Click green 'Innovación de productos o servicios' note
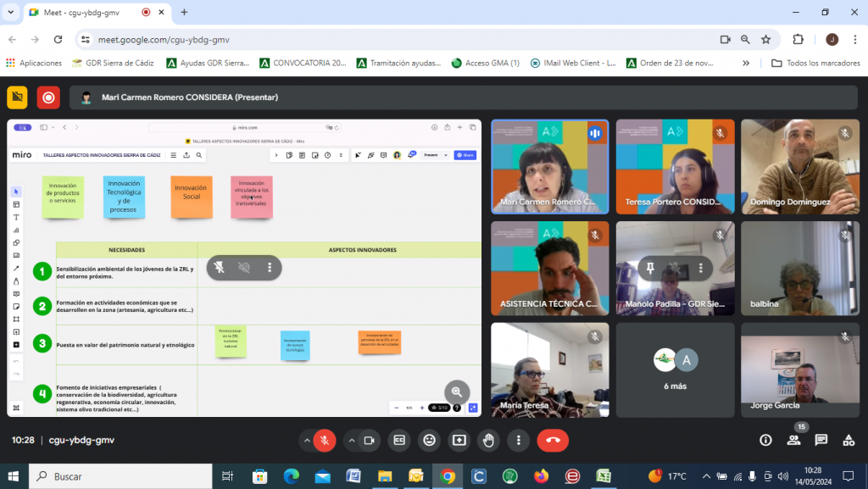The image size is (868, 489). click(x=63, y=197)
